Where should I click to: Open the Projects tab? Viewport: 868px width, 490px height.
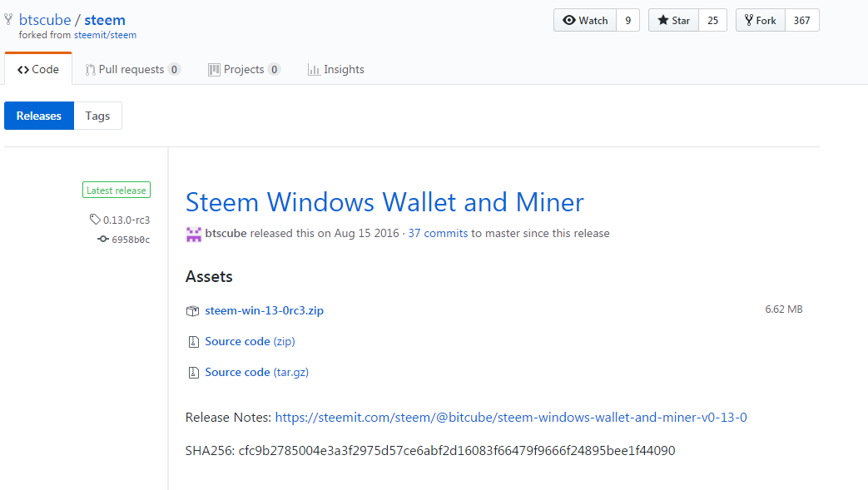(244, 69)
